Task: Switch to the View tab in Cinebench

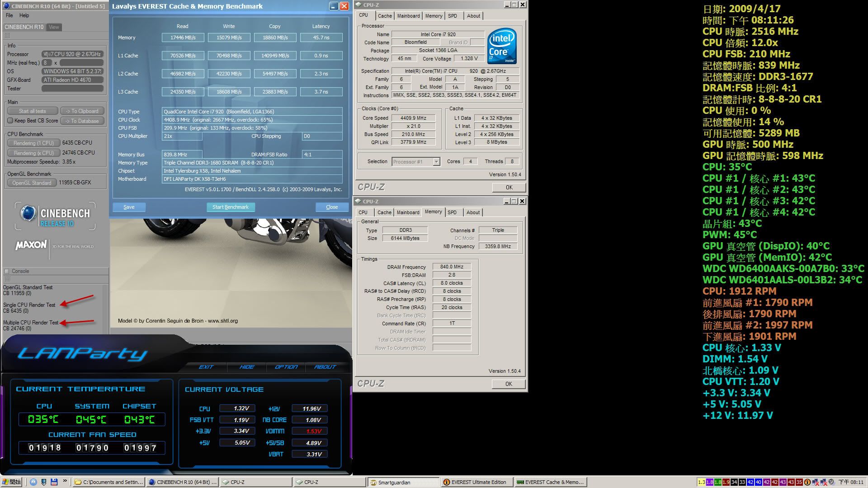Action: pos(54,27)
